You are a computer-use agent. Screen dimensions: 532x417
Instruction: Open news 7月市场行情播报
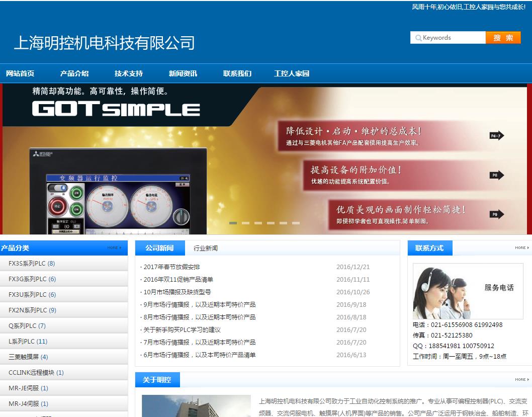[200, 343]
